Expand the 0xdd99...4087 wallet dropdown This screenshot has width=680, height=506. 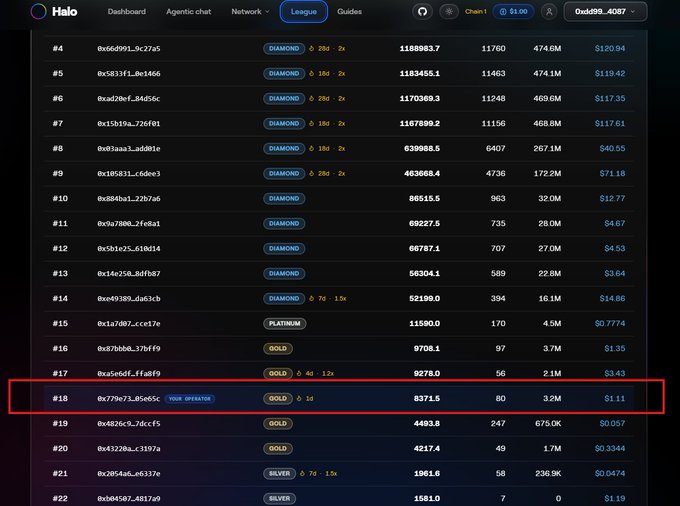click(x=605, y=12)
